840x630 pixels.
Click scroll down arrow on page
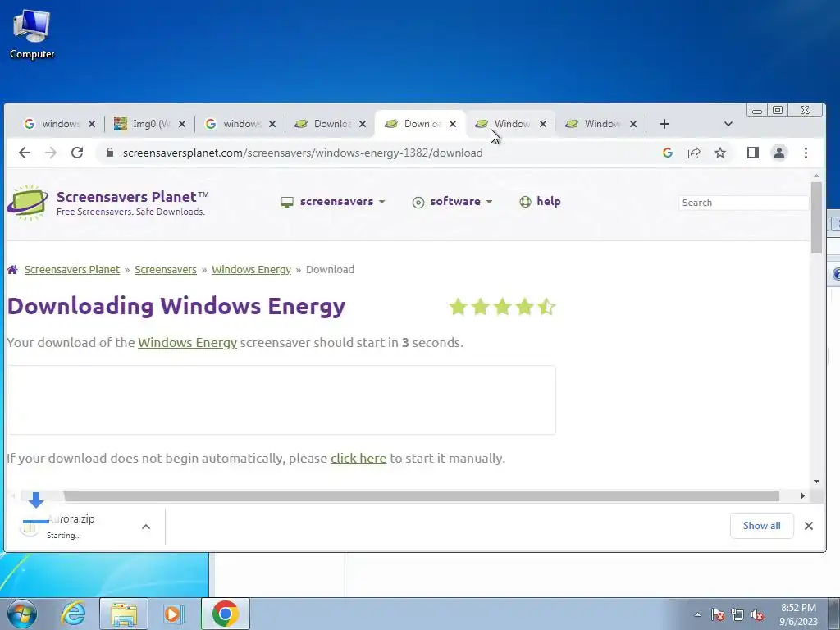(816, 481)
